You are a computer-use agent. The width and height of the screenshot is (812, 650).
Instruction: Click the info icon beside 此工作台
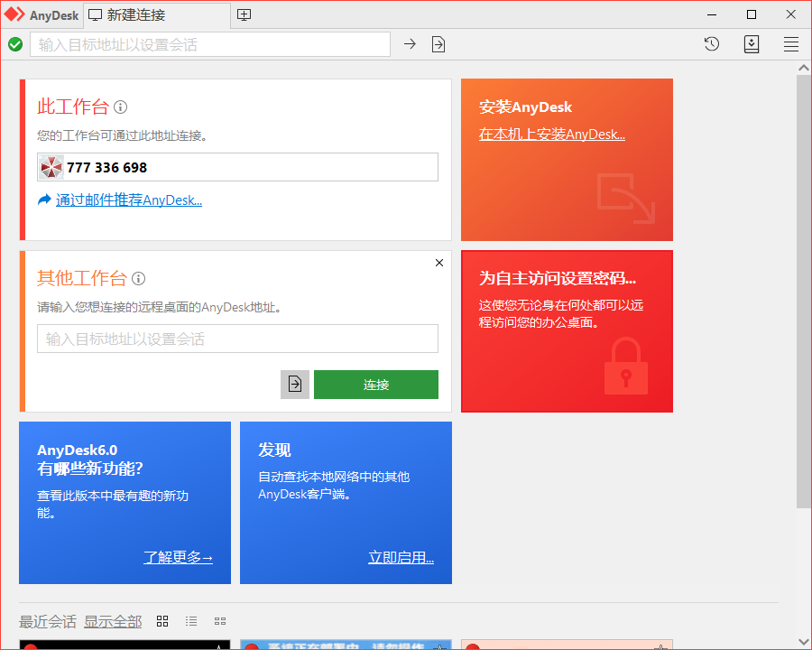(x=121, y=107)
